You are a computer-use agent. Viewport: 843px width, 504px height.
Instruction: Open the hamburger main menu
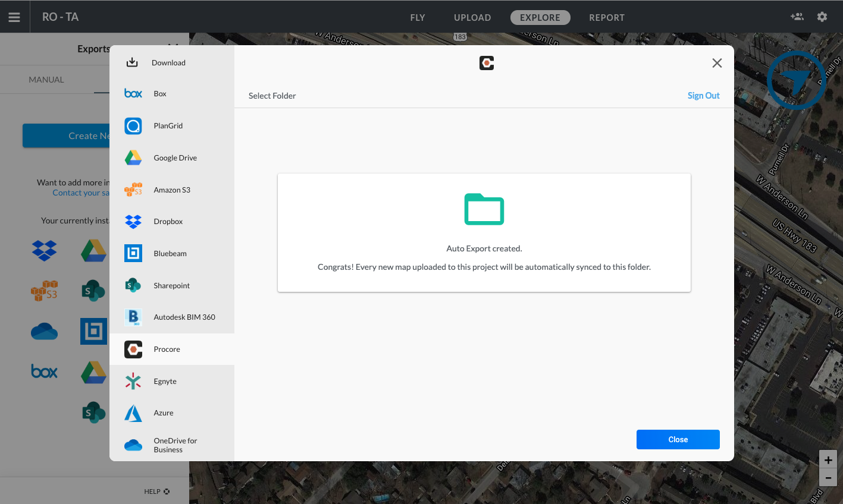pos(14,17)
